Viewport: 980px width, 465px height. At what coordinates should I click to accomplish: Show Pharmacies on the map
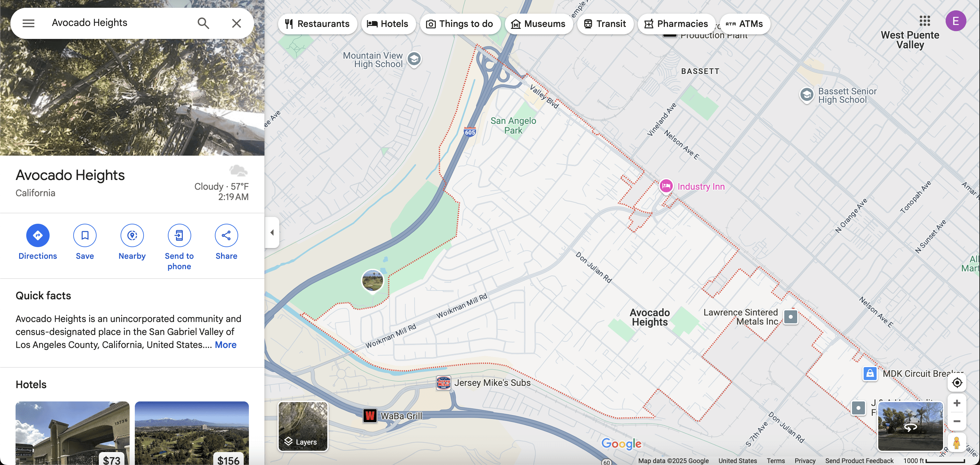[676, 24]
